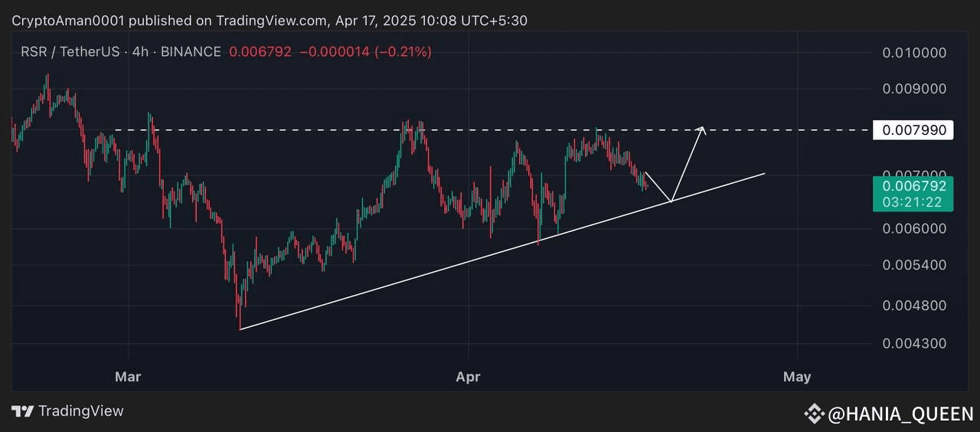The image size is (980, 432).
Task: Click the 0.004800 price axis label
Action: tap(914, 306)
